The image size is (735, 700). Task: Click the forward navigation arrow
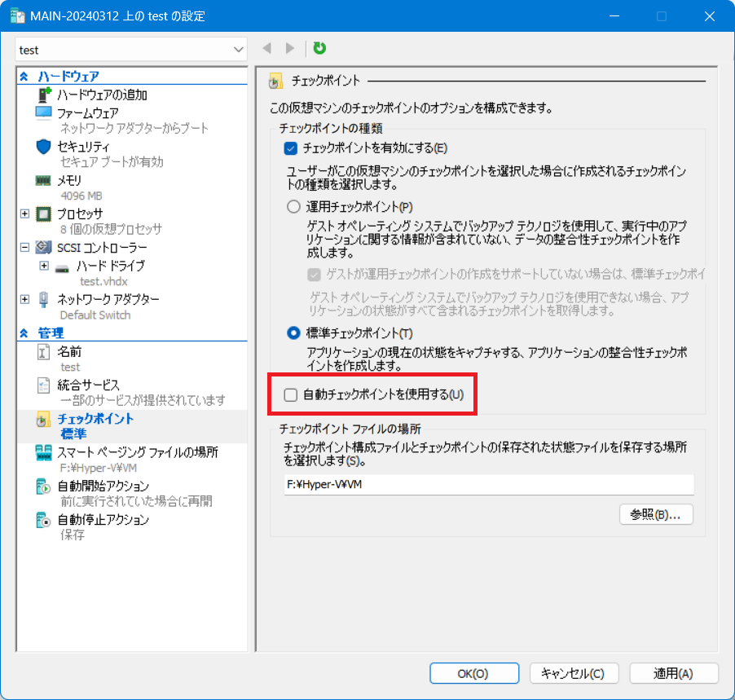pyautogui.click(x=290, y=48)
